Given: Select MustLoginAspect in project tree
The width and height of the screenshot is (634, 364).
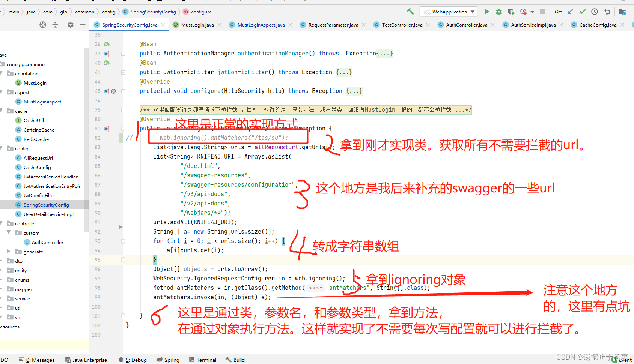Looking at the screenshot, I should 42,102.
